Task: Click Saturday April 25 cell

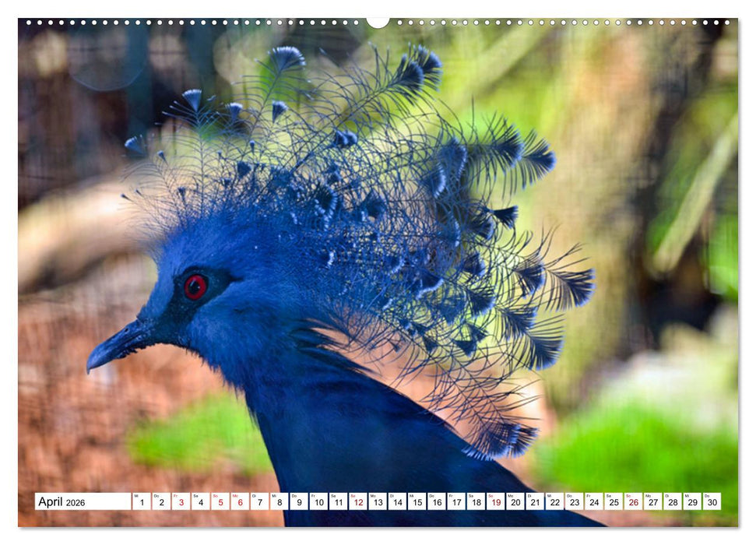Action: [614, 501]
